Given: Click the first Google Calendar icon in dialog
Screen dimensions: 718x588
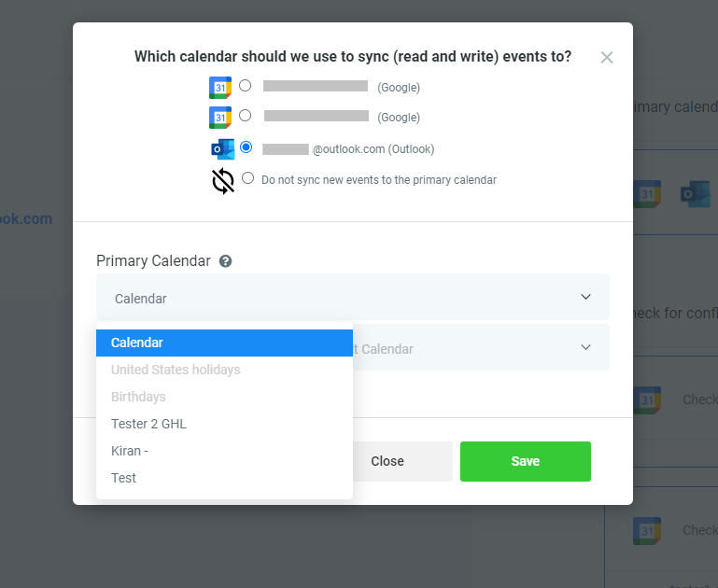Looking at the screenshot, I should pyautogui.click(x=220, y=88).
